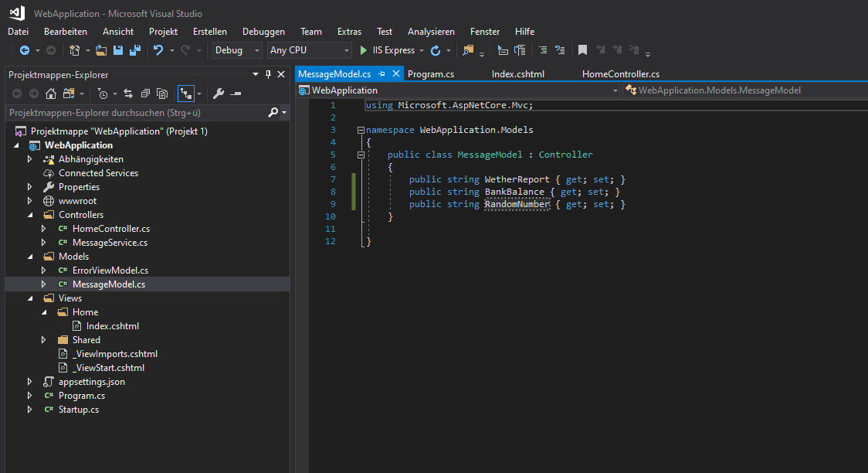Screen dimensions: 868x473
Task: Click the Redo toolbar icon
Action: coord(185,50)
